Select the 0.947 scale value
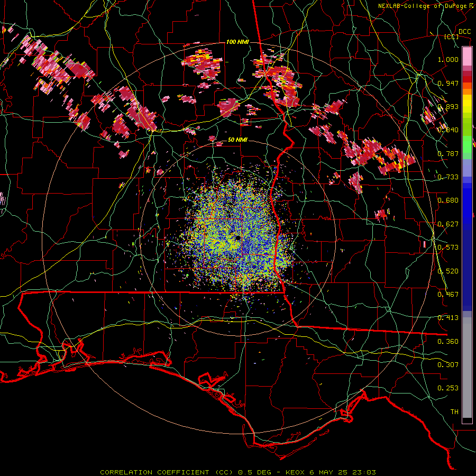 (x=448, y=83)
